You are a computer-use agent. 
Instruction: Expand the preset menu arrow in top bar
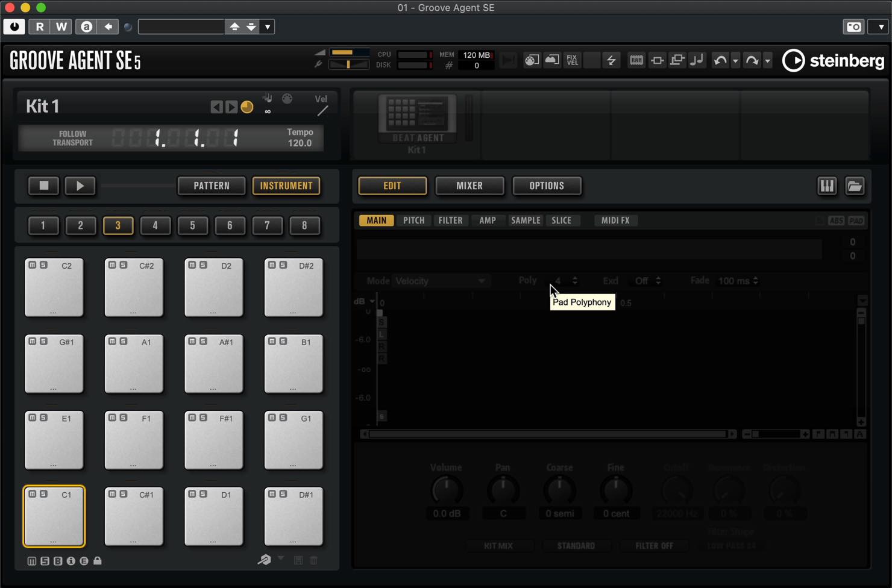268,27
